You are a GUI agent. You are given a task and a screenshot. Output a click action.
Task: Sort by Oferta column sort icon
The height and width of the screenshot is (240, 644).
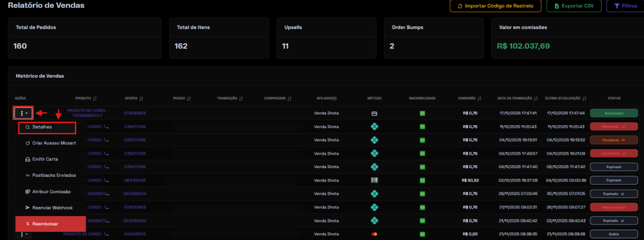(141, 99)
